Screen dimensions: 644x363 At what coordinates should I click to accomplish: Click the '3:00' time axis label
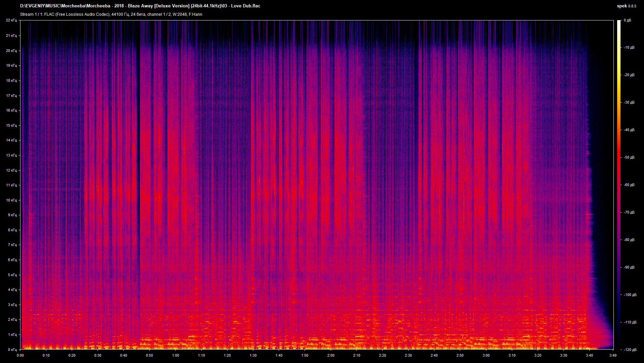pyautogui.click(x=486, y=355)
